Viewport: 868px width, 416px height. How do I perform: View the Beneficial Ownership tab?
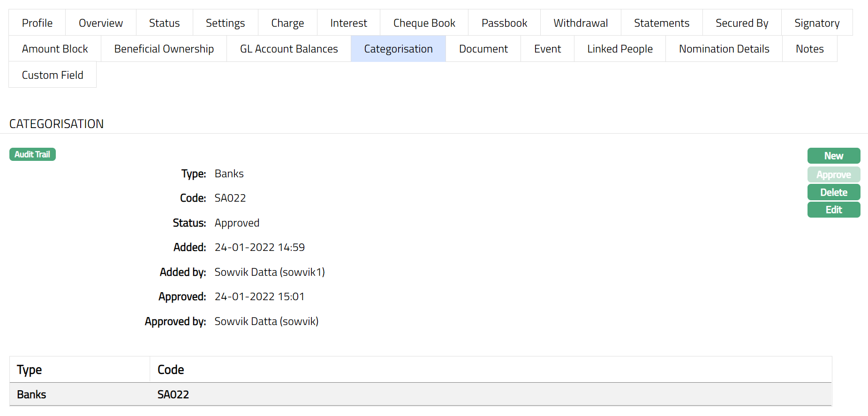coord(164,49)
